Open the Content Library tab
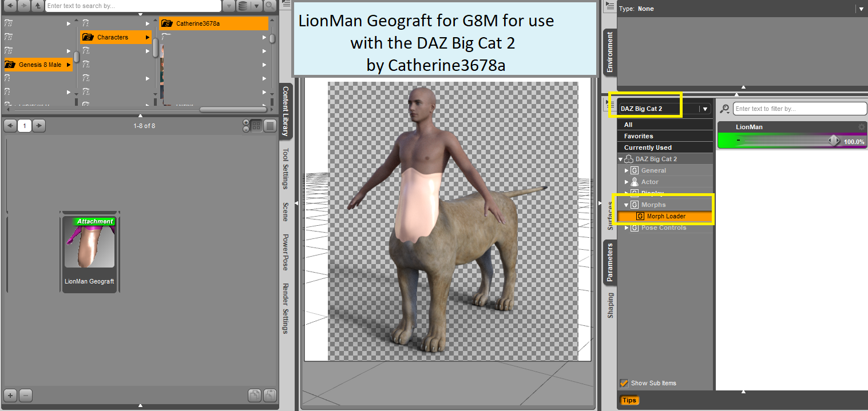The height and width of the screenshot is (411, 868). point(286,111)
